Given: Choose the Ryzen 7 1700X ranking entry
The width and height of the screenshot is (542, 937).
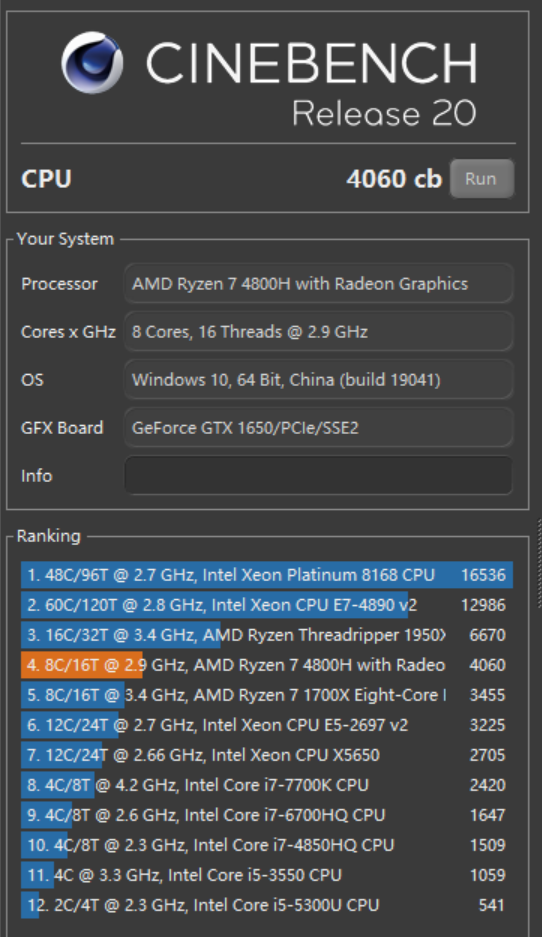Looking at the screenshot, I should pos(267,695).
